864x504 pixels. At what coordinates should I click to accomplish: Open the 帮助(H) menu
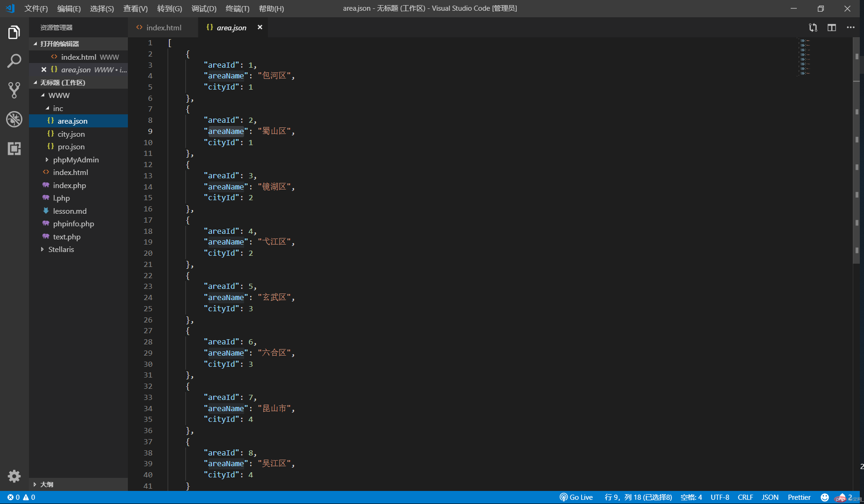(x=271, y=8)
